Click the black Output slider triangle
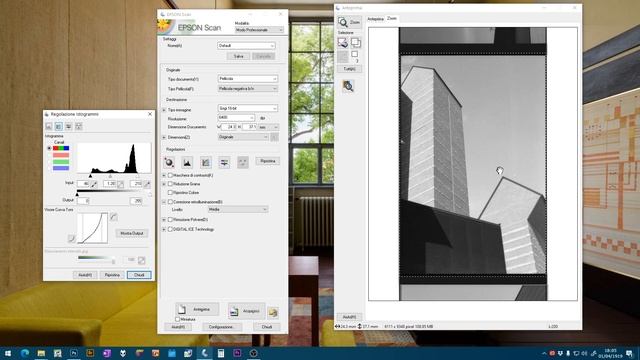This screenshot has width=640, height=360. pos(77,195)
